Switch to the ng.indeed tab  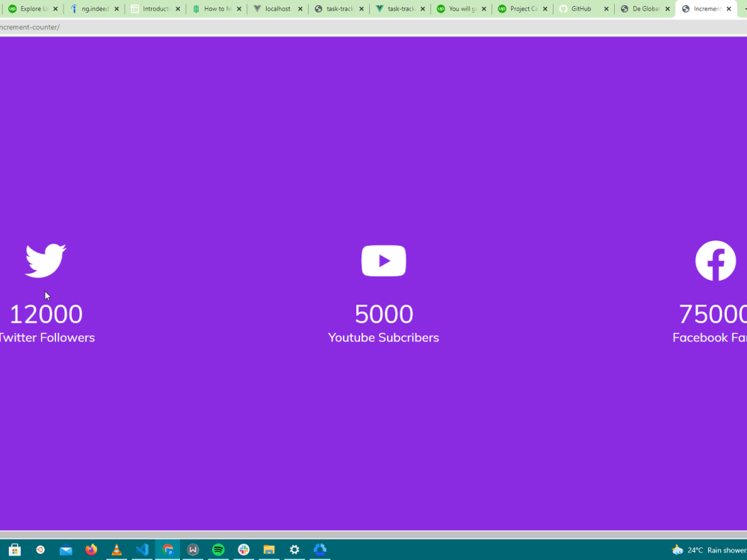93,8
